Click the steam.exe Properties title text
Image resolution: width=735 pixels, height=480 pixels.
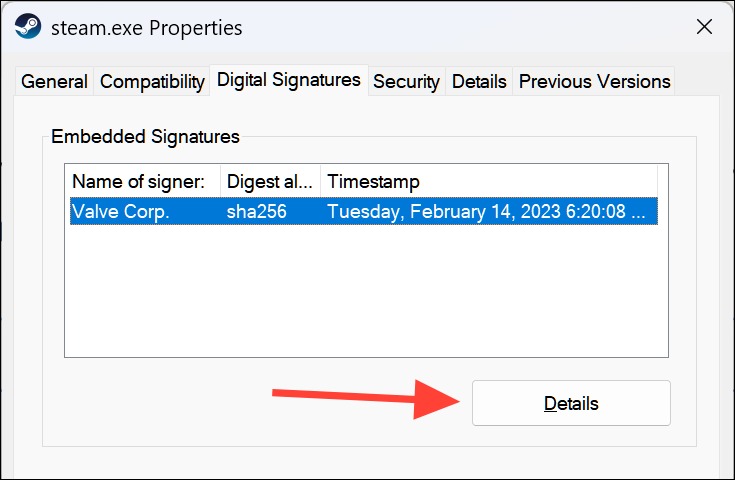pyautogui.click(x=147, y=28)
